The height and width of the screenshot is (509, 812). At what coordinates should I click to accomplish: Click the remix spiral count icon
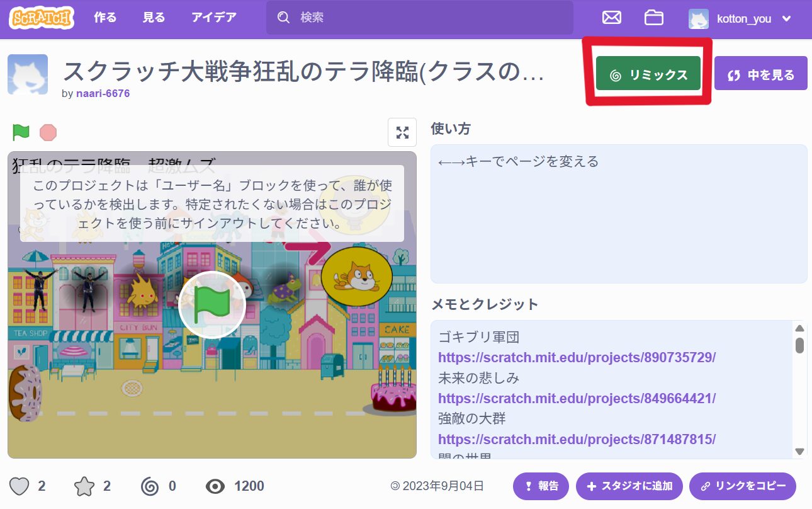[x=150, y=486]
